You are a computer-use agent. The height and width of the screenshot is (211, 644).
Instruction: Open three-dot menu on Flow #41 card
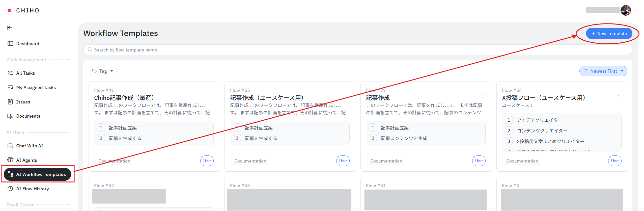click(x=211, y=97)
